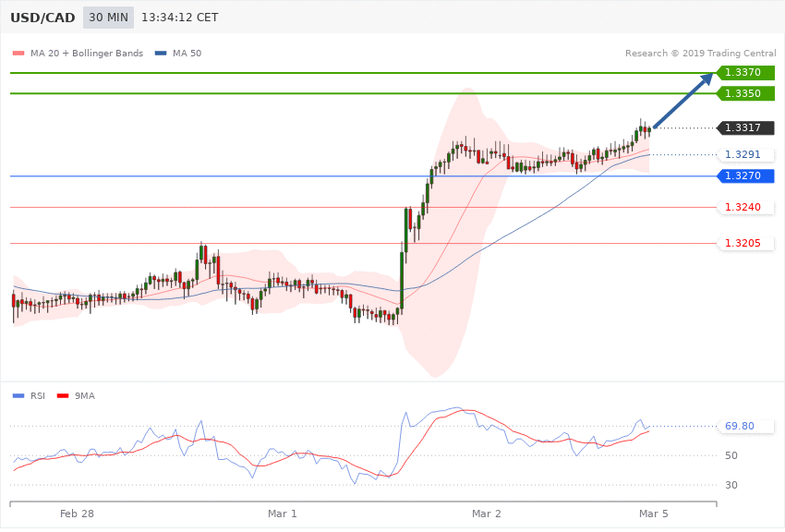Image resolution: width=785 pixels, height=532 pixels.
Task: Select the 30 MIN timeframe badge
Action: pos(108,18)
